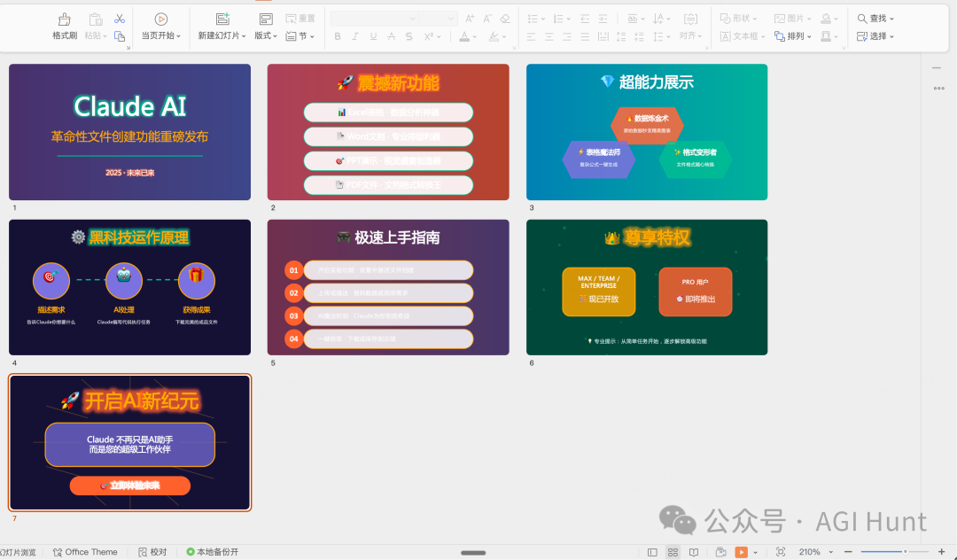
Task: Click the font color A swatch
Action: point(464,36)
